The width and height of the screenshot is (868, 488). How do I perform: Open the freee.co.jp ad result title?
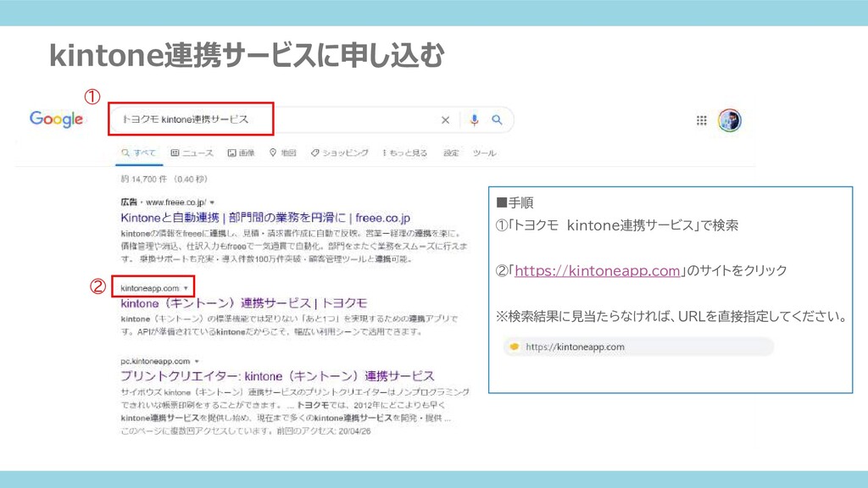[265, 218]
